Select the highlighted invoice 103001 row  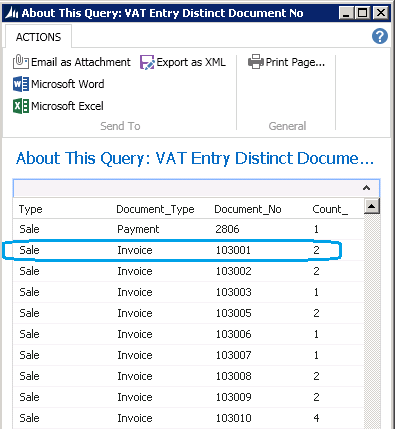[x=188, y=250]
